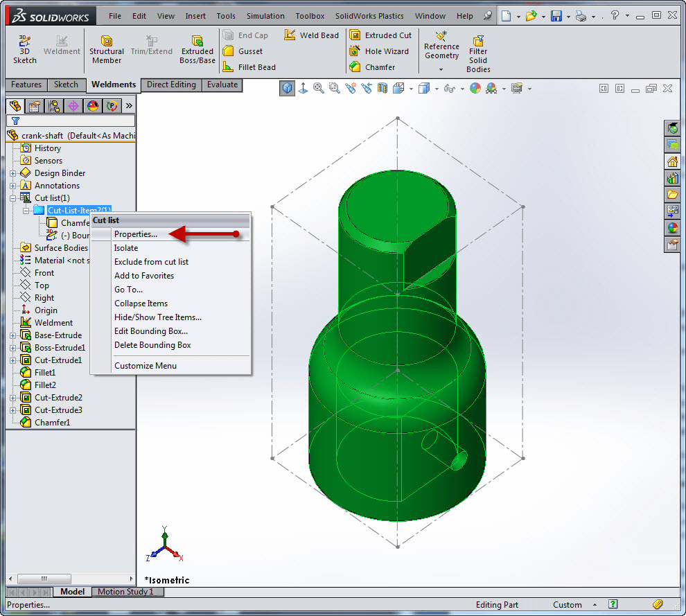Switch to the Sketch tab

tap(66, 85)
